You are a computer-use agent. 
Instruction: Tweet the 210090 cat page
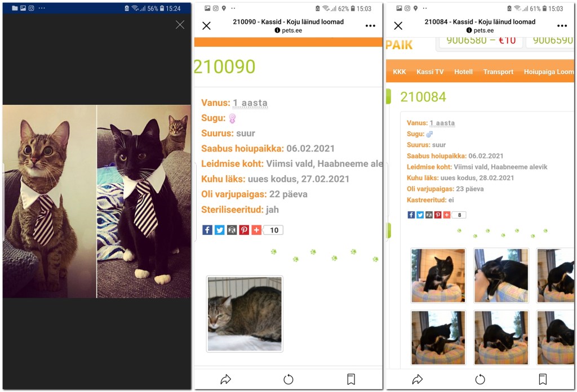pyautogui.click(x=220, y=230)
